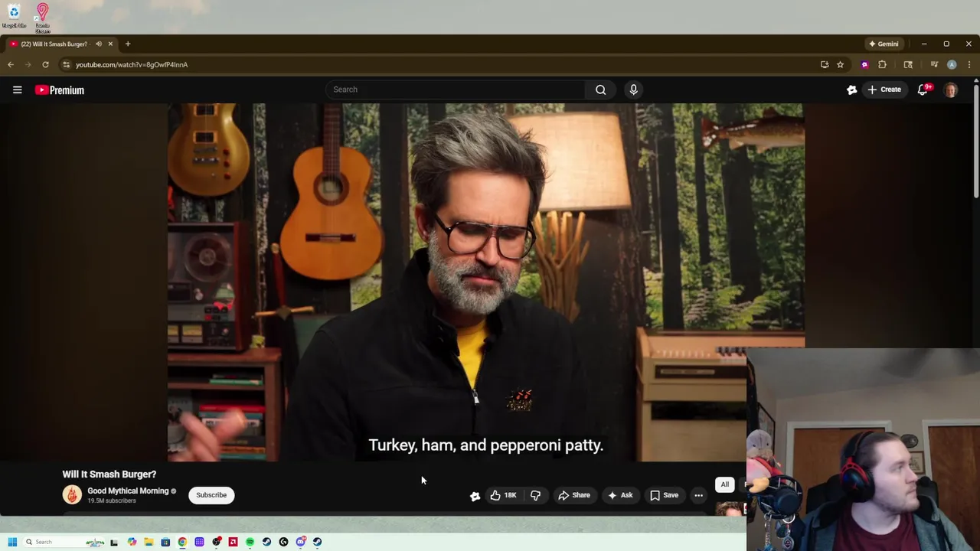The image size is (980, 551).
Task: Start voice search with the microphone
Action: pyautogui.click(x=633, y=90)
